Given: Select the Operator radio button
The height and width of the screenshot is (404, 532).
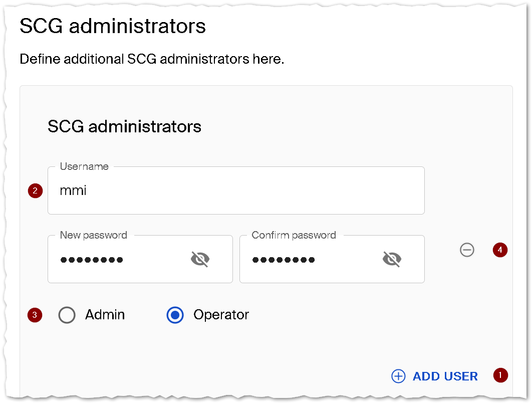Looking at the screenshot, I should click(x=175, y=315).
